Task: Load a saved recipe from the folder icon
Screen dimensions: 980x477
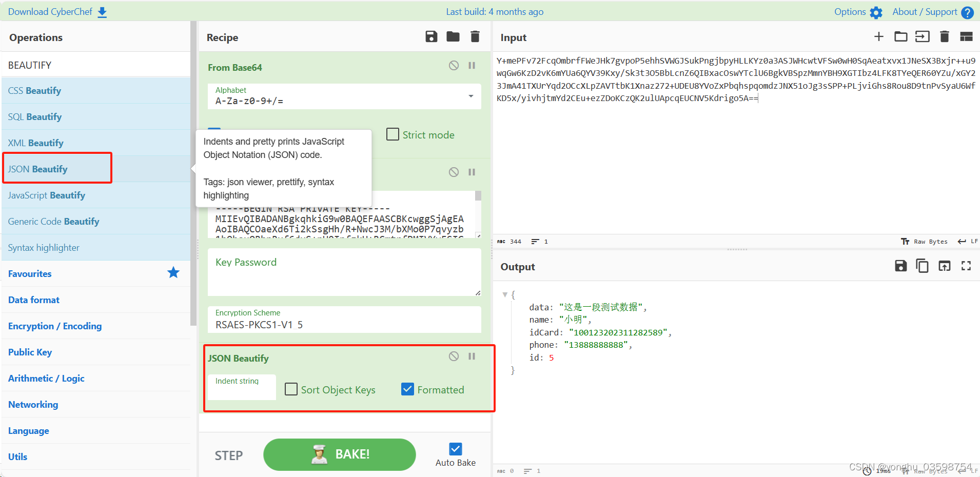Action: [453, 36]
